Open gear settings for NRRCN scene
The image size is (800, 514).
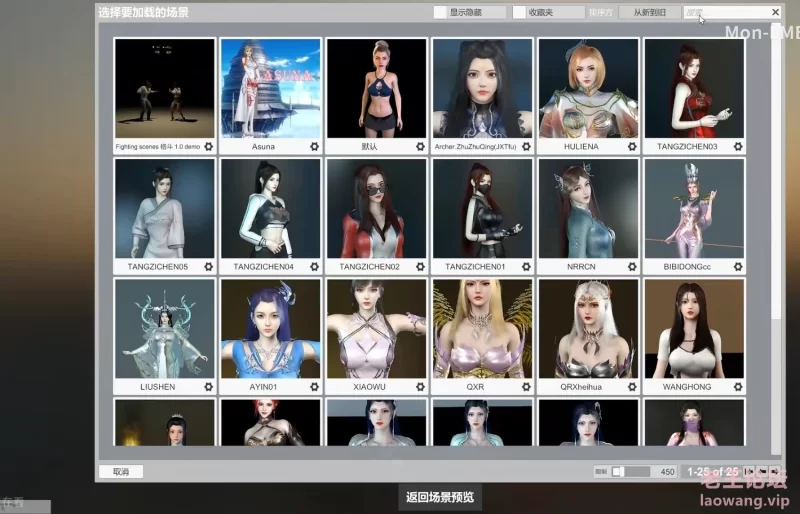(632, 266)
